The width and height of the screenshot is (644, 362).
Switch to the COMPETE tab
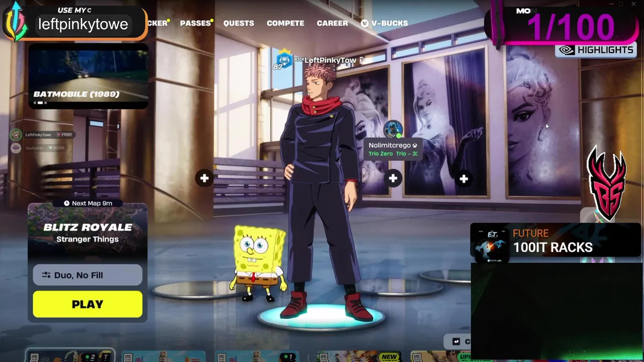click(285, 23)
